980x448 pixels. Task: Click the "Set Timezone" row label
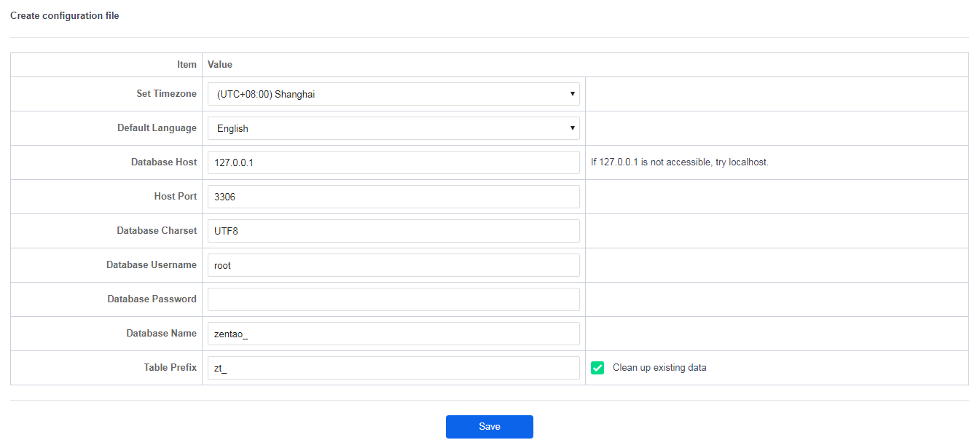(x=166, y=94)
